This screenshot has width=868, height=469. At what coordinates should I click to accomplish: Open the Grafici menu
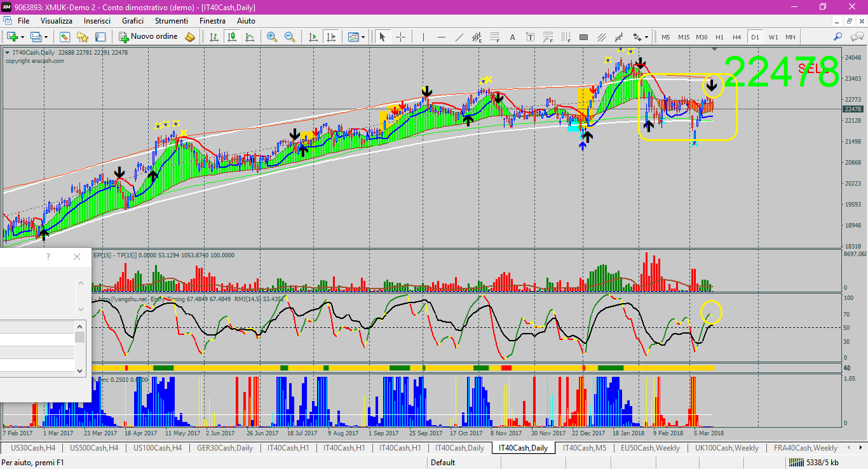point(133,21)
